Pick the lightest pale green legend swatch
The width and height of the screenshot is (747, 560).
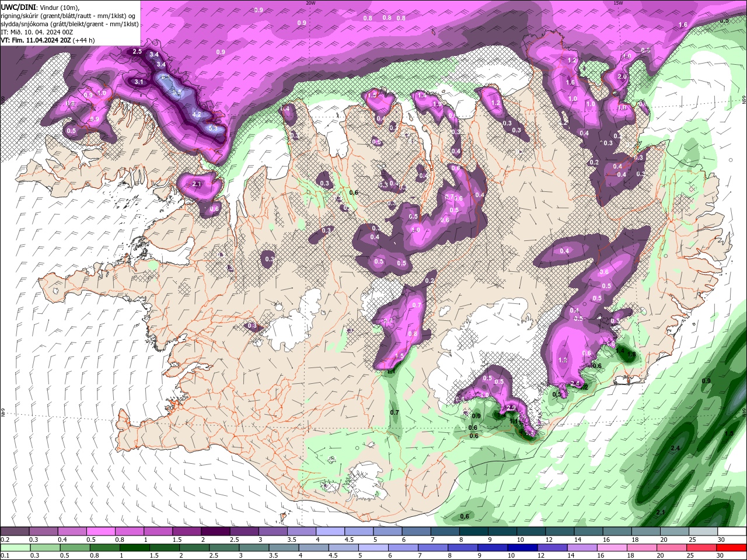(x=15, y=548)
